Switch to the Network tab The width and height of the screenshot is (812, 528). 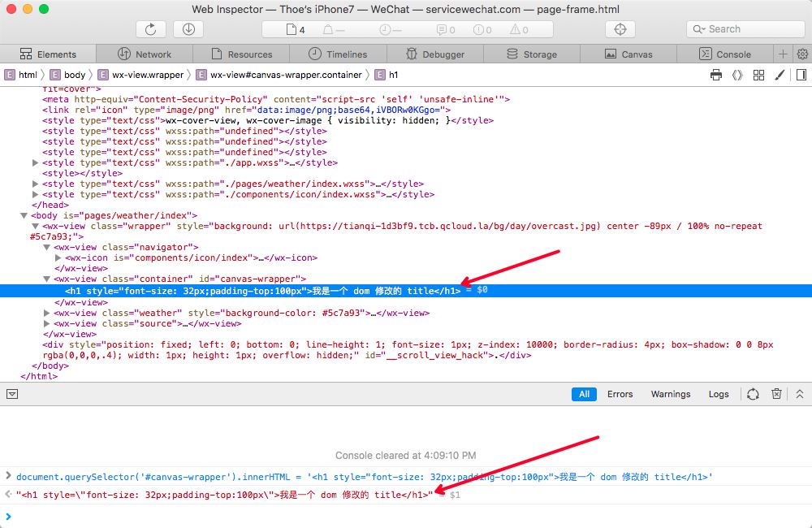click(x=145, y=54)
